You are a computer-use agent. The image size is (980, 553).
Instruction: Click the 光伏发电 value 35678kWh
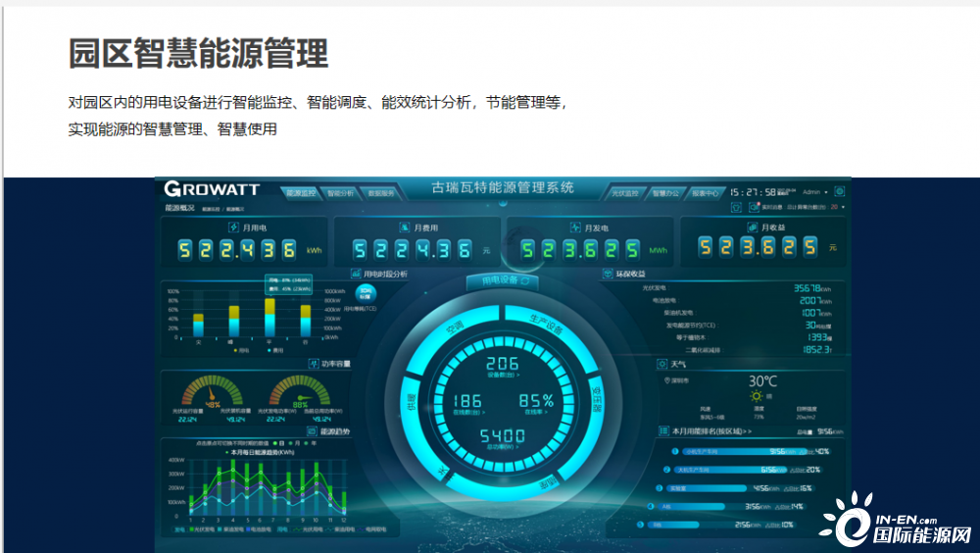[811, 288]
